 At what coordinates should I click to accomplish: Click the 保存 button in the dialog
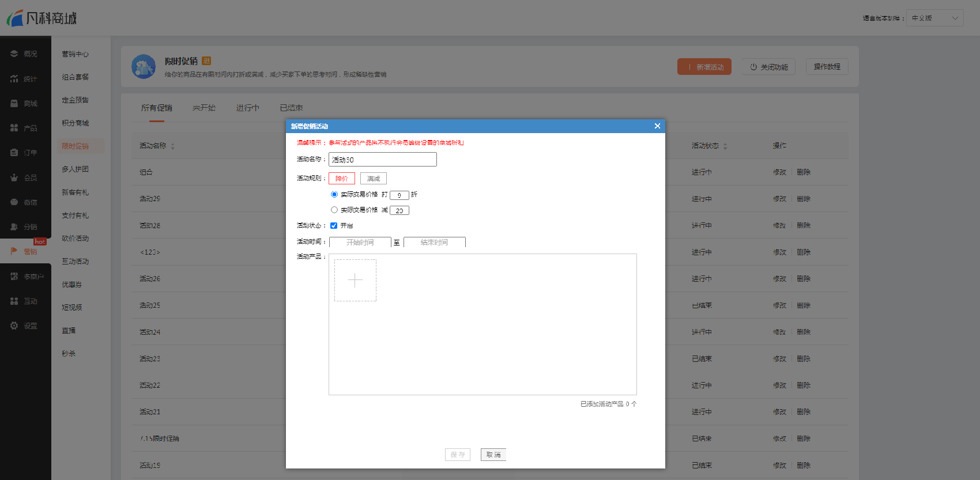tap(458, 455)
